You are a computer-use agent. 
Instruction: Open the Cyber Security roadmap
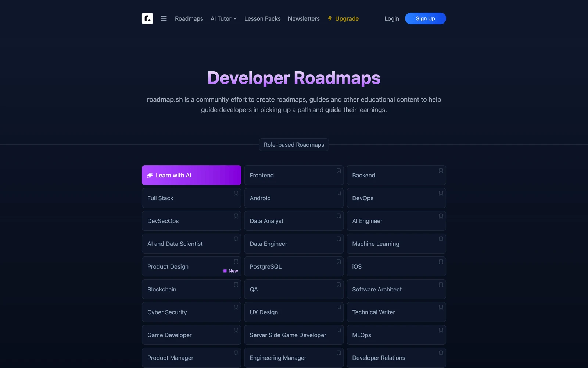191,312
